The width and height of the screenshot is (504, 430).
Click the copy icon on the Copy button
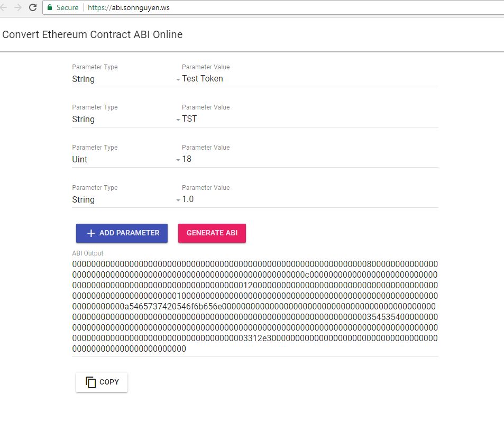pos(90,382)
